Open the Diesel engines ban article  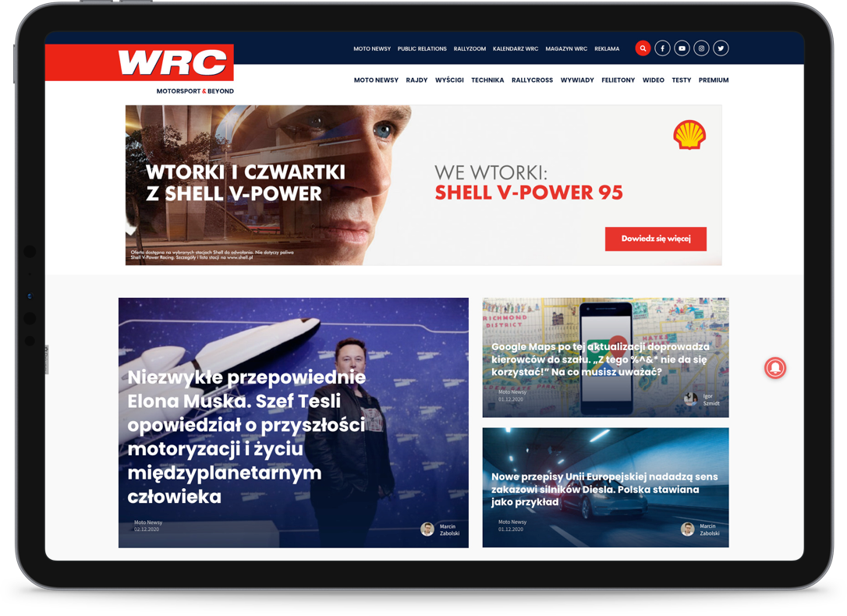point(604,489)
